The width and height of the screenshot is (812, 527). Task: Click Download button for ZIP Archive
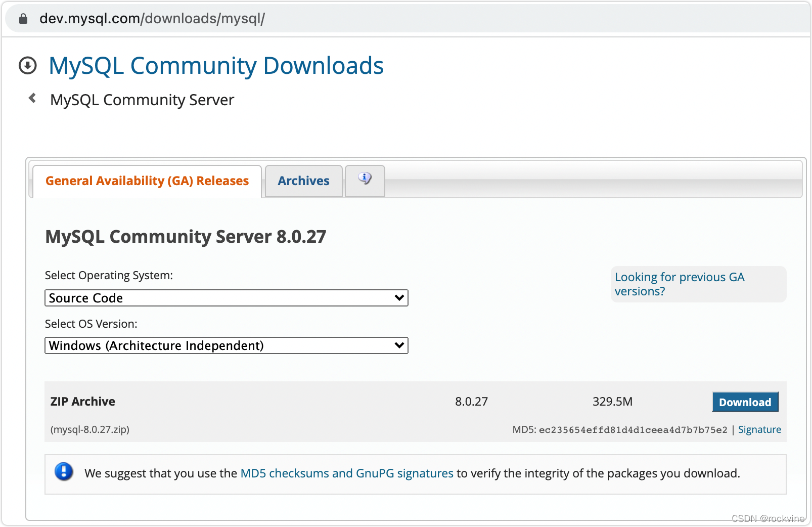pyautogui.click(x=745, y=402)
